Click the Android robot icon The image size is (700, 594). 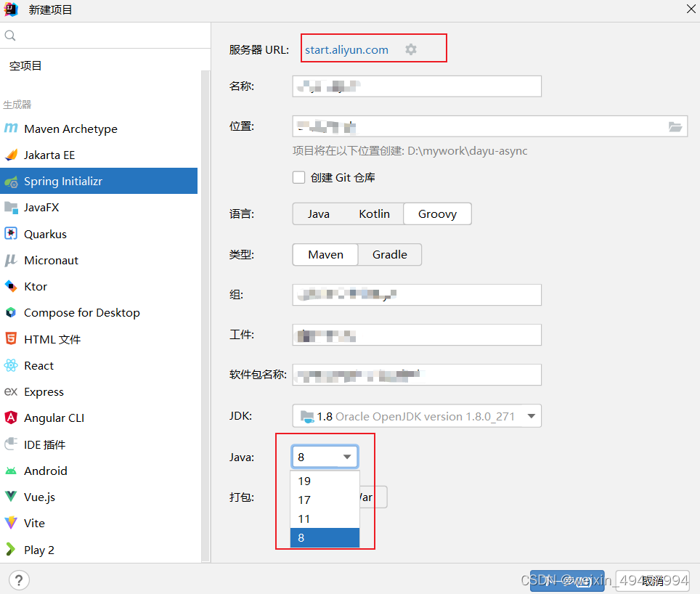[x=11, y=471]
